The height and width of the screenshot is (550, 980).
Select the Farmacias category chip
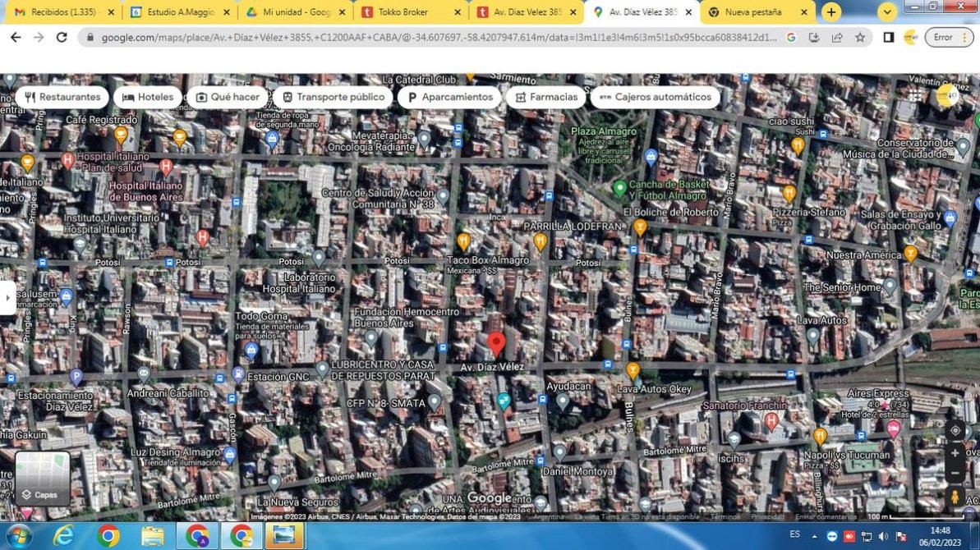[x=545, y=97]
